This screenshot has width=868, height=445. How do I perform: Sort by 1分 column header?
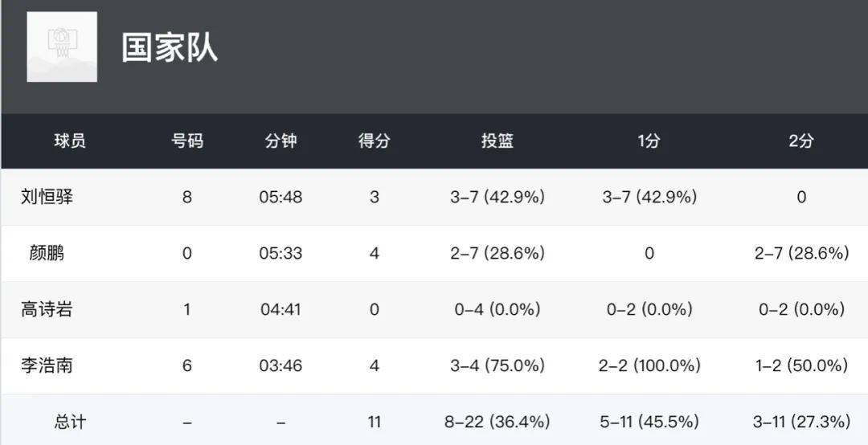click(x=649, y=141)
